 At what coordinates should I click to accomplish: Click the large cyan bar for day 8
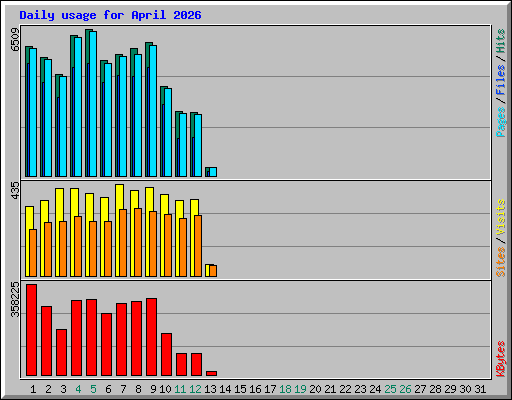(x=138, y=115)
